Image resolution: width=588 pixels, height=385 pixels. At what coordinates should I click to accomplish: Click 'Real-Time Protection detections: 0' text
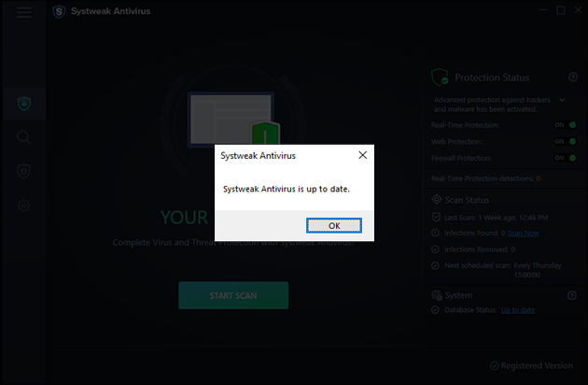click(x=485, y=178)
